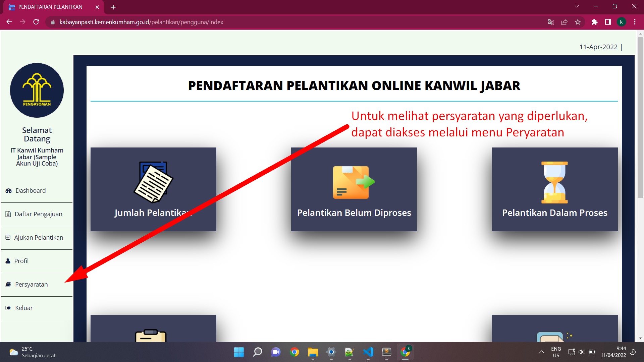Show hidden system tray icons
Image resolution: width=644 pixels, height=362 pixels.
[x=541, y=352]
